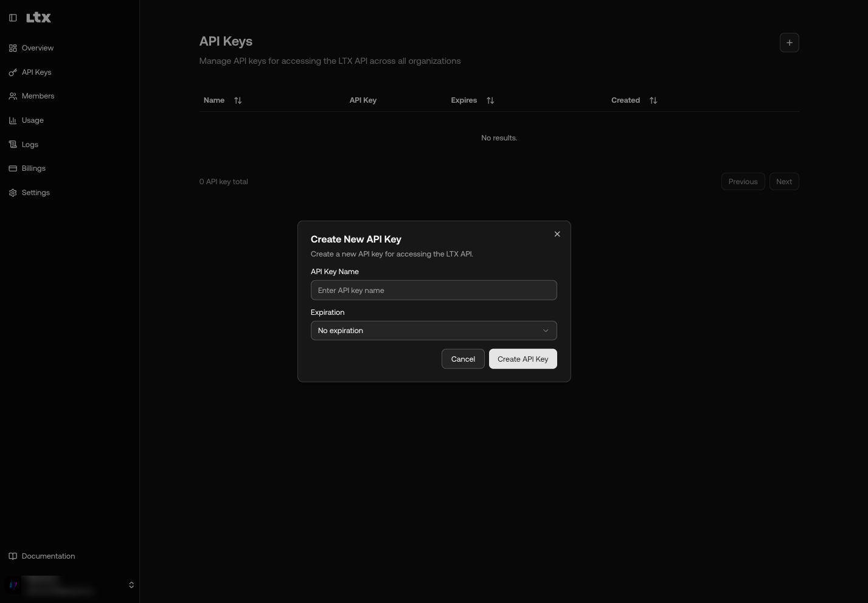Click the Settings gear icon
868x603 pixels.
pos(13,193)
